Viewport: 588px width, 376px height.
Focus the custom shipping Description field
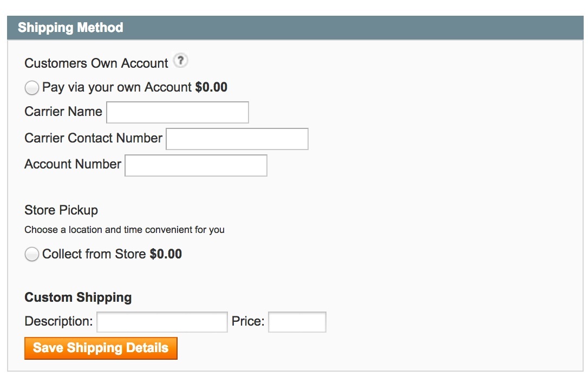(x=162, y=322)
